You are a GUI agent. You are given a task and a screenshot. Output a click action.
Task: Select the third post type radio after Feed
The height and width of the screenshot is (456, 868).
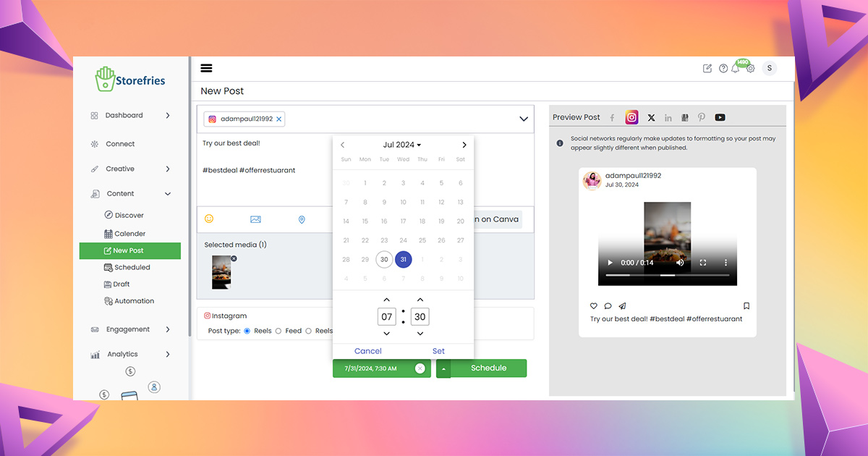308,331
